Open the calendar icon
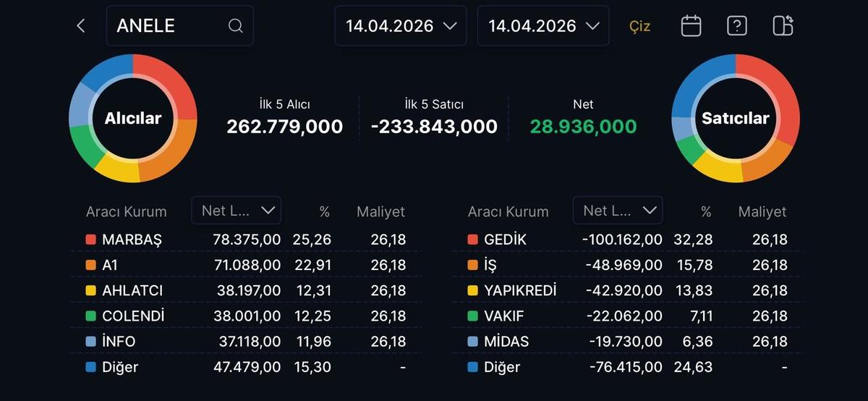The image size is (868, 401). (691, 26)
